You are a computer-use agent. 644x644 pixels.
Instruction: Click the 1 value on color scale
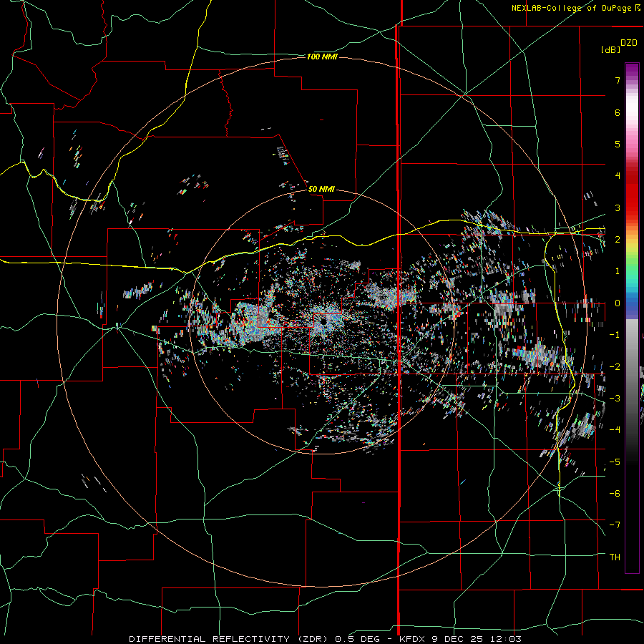[x=618, y=271]
